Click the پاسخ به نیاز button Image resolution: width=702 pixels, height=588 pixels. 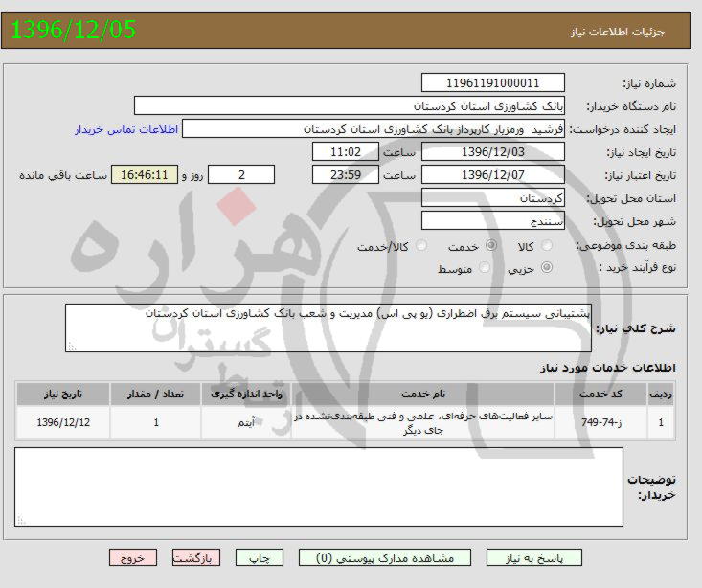(x=534, y=558)
